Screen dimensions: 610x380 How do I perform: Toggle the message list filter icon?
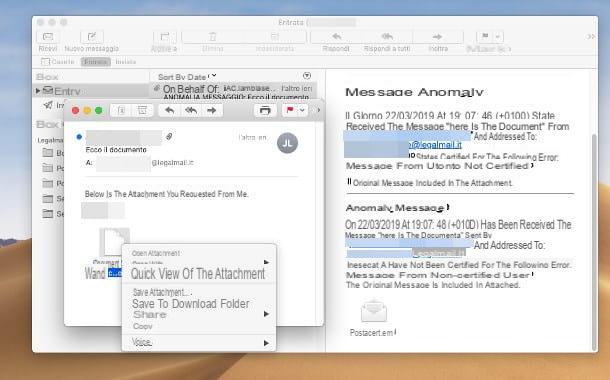tap(307, 75)
